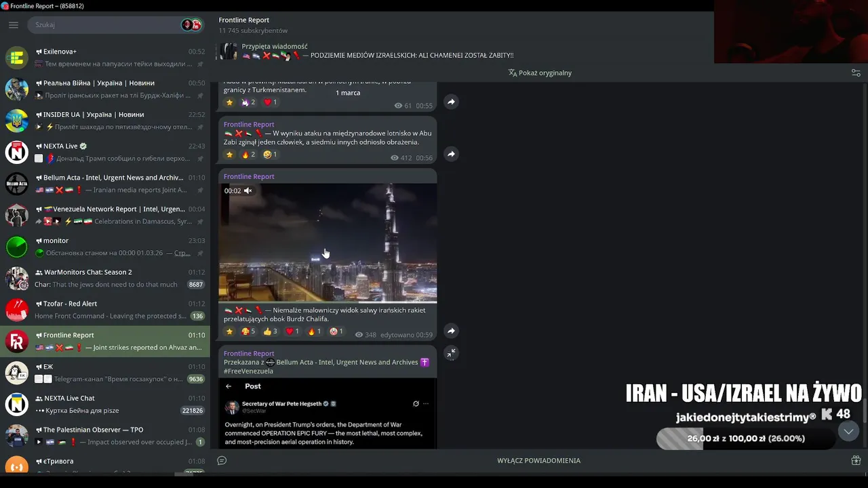Open story avatars inside the search bar

(x=191, y=25)
